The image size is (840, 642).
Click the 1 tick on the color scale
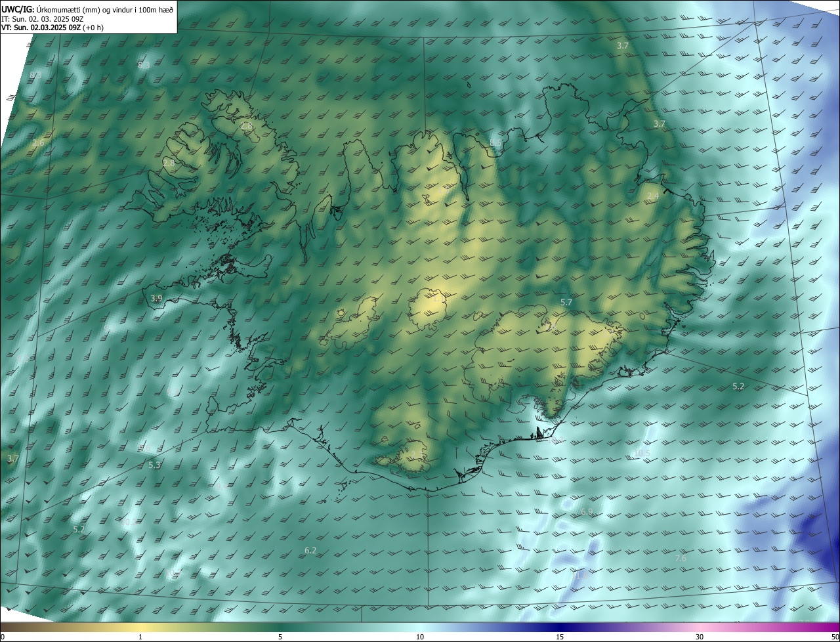click(x=140, y=637)
